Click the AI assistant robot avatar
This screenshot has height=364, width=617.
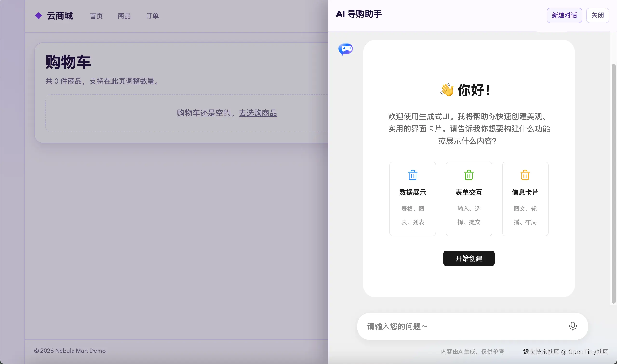coord(346,49)
